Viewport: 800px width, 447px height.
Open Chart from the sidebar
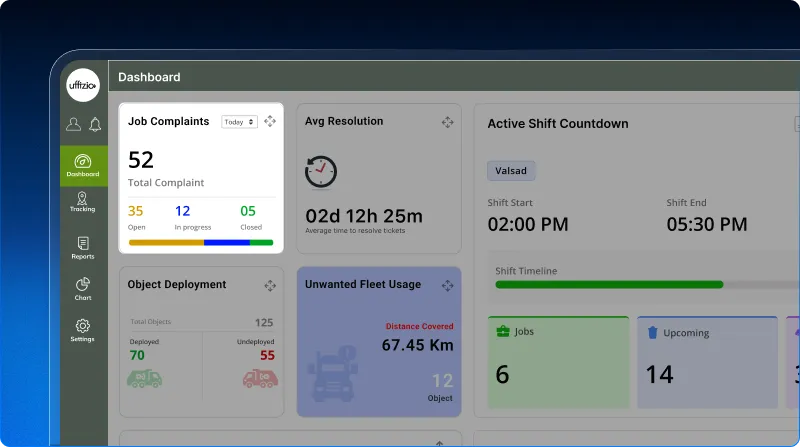83,289
